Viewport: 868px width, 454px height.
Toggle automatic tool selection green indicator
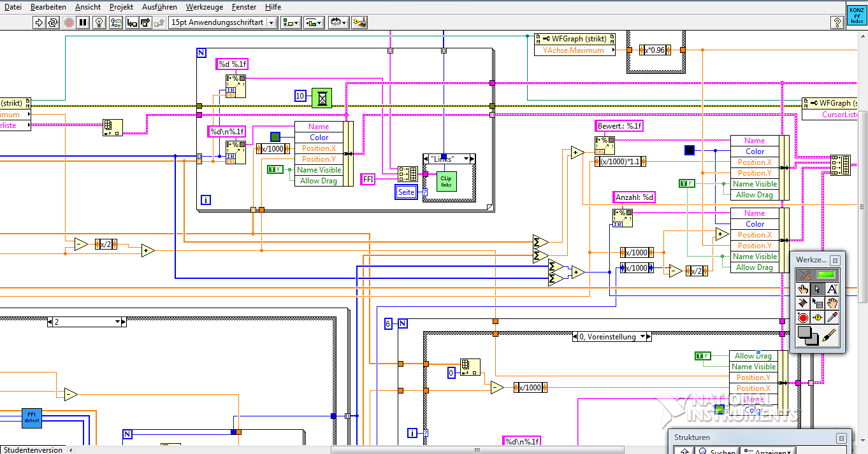(827, 275)
